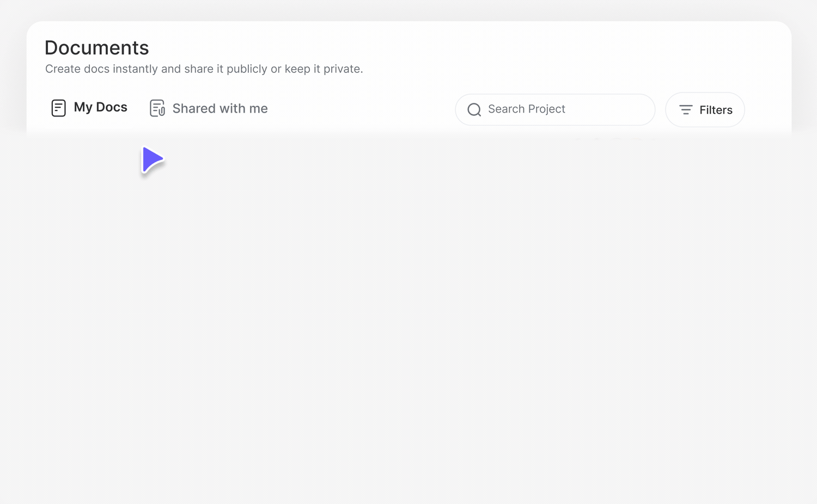Screen dimensions: 817x504
Task: Click the Filters lines icon
Action: point(686,110)
